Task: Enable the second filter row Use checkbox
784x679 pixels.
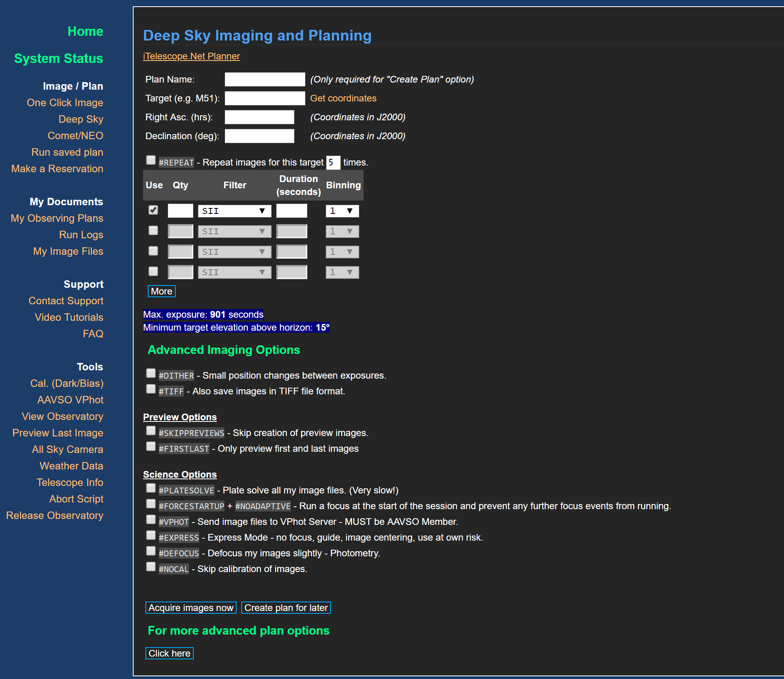Action: point(153,231)
